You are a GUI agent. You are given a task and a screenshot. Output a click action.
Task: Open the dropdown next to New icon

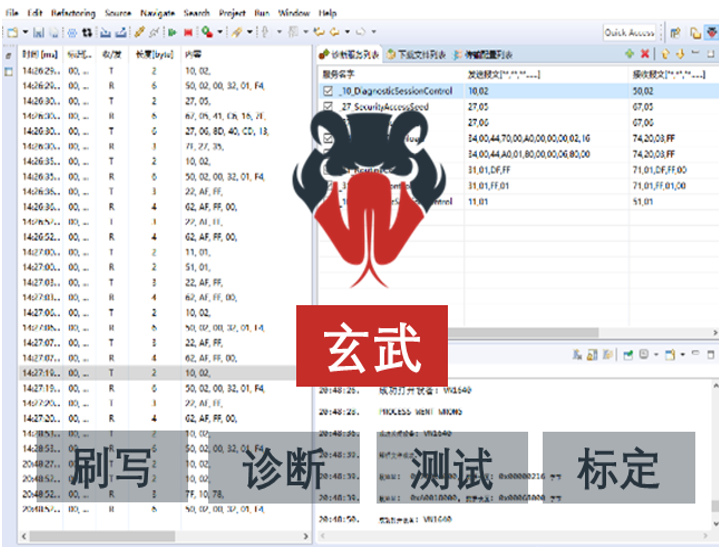(x=25, y=32)
